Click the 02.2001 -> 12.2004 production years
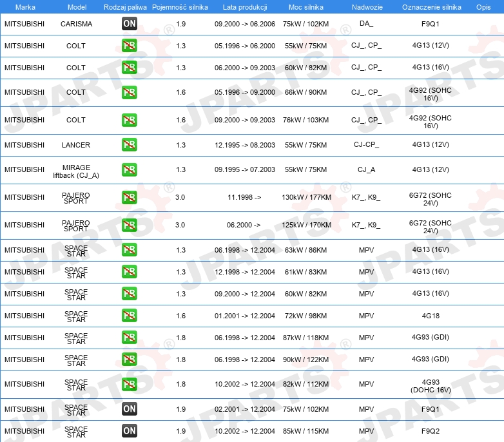Viewport: 504px width, 442px height. [245, 409]
